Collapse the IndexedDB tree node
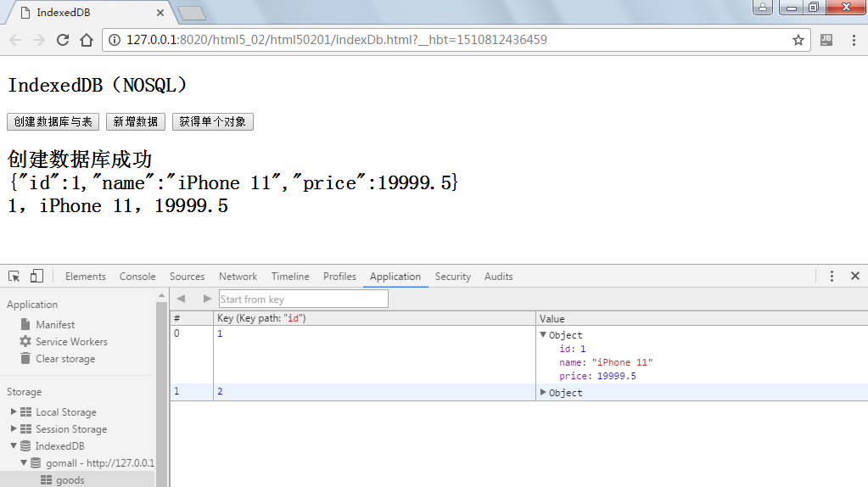The width and height of the screenshot is (868, 487). pyautogui.click(x=14, y=445)
